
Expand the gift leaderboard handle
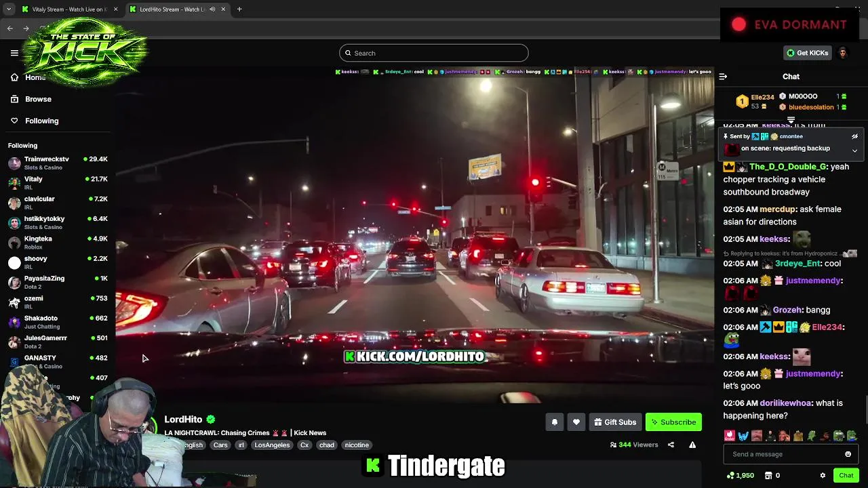click(791, 120)
